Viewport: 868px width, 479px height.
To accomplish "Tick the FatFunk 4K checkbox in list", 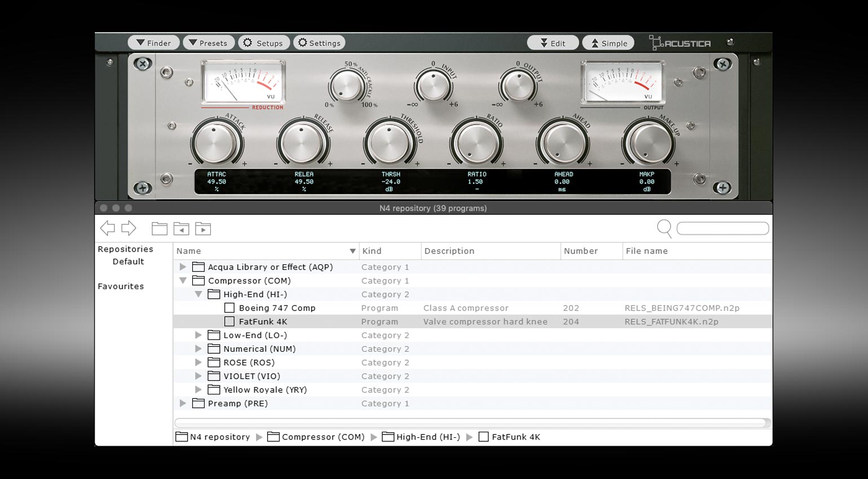I will pyautogui.click(x=229, y=322).
